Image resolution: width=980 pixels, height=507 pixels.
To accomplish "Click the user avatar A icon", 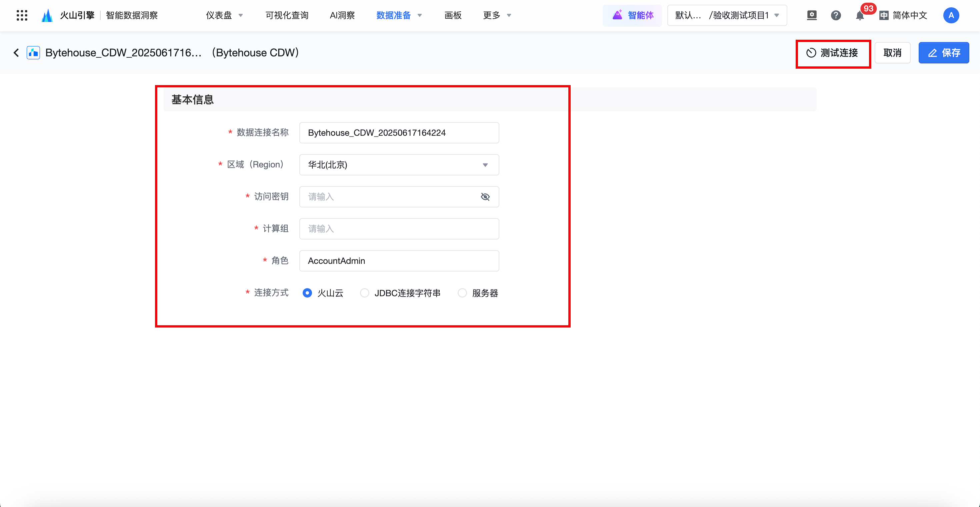I will [951, 15].
